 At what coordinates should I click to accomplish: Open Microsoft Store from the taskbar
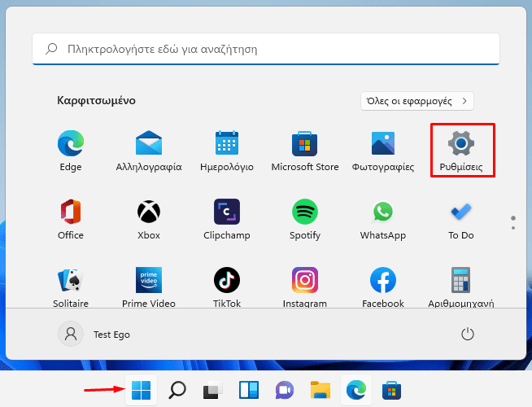(x=391, y=390)
